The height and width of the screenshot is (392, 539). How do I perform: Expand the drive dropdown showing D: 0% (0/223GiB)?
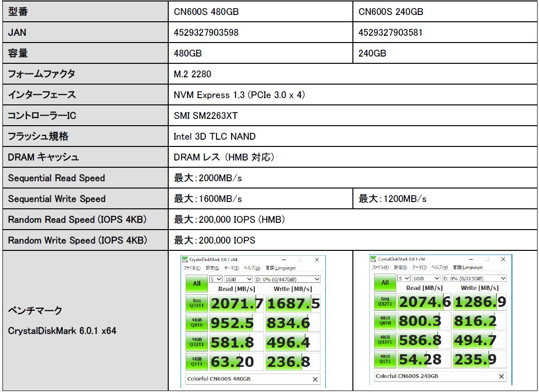[x=476, y=278]
